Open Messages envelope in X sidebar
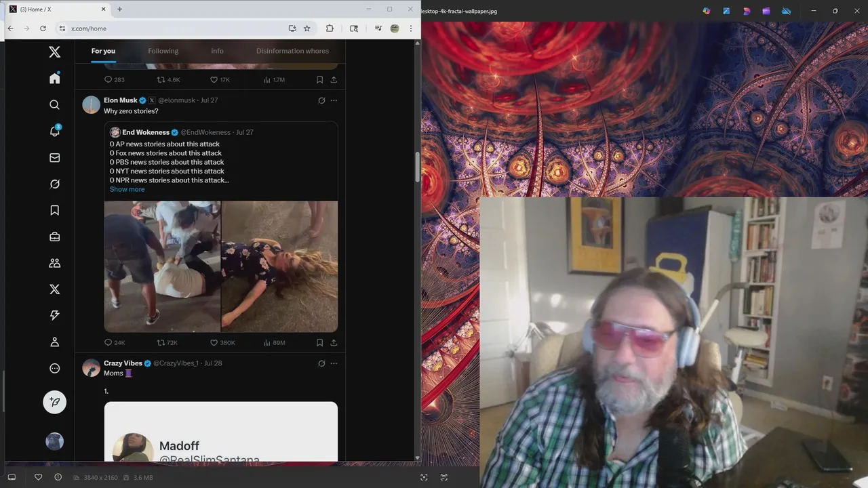Screen dimensions: 868x488 point(55,158)
